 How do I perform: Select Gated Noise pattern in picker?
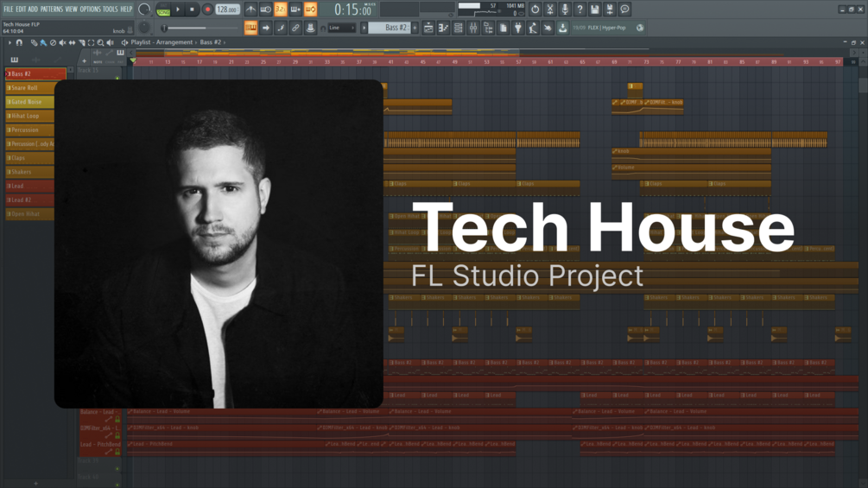point(30,102)
